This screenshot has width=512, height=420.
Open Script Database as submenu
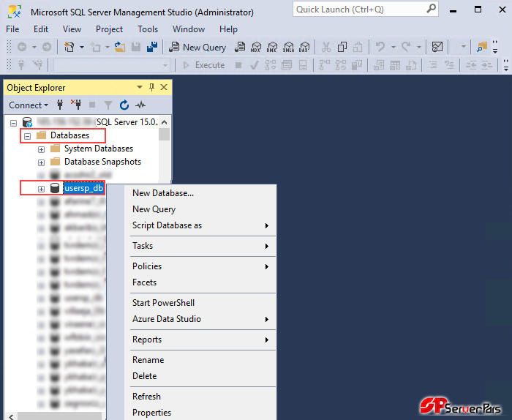[x=200, y=225]
